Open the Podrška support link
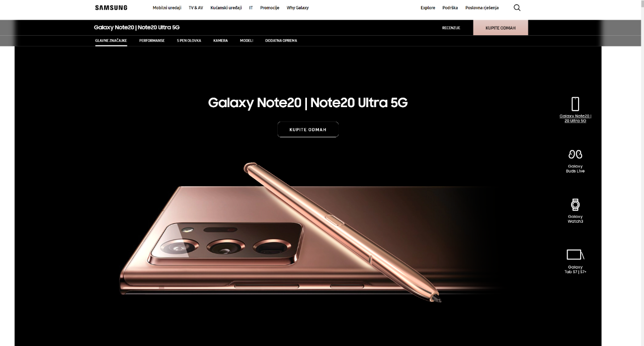Image resolution: width=644 pixels, height=346 pixels. tap(450, 8)
